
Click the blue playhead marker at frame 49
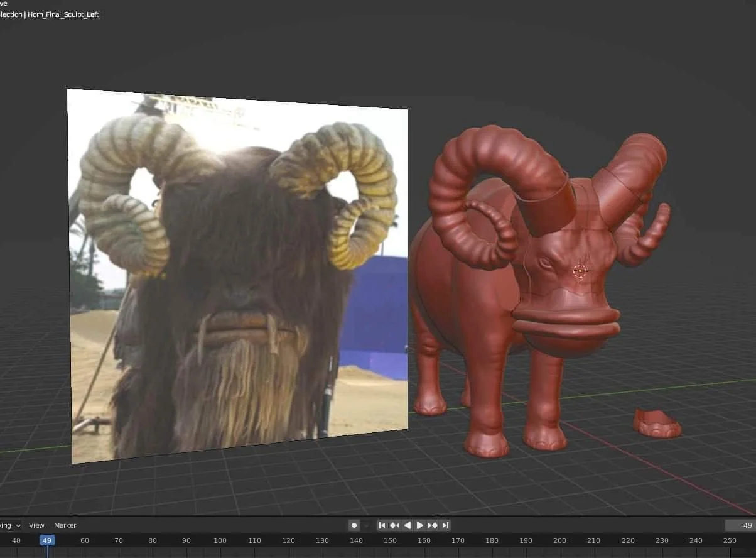click(47, 540)
